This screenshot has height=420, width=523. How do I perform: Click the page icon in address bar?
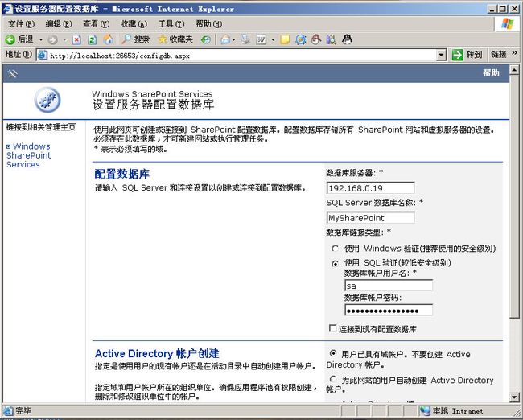(42, 55)
